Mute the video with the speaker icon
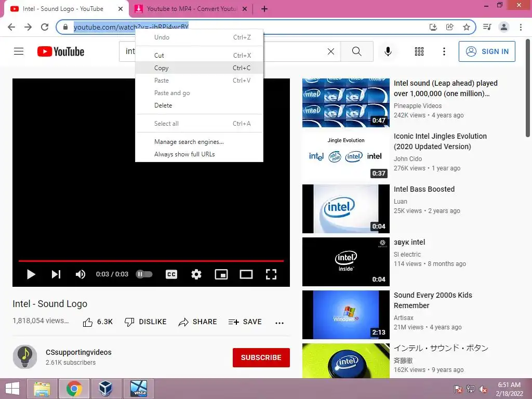Viewport: 532px width, 399px height. coord(81,274)
